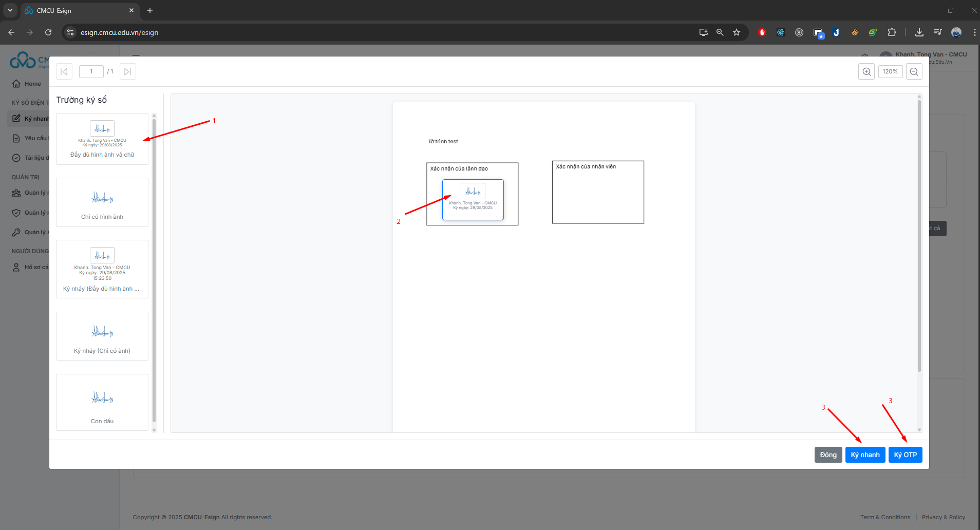Viewport: 980px width, 530px height.
Task: Open the browser extensions puzzle icon
Action: click(x=892, y=32)
